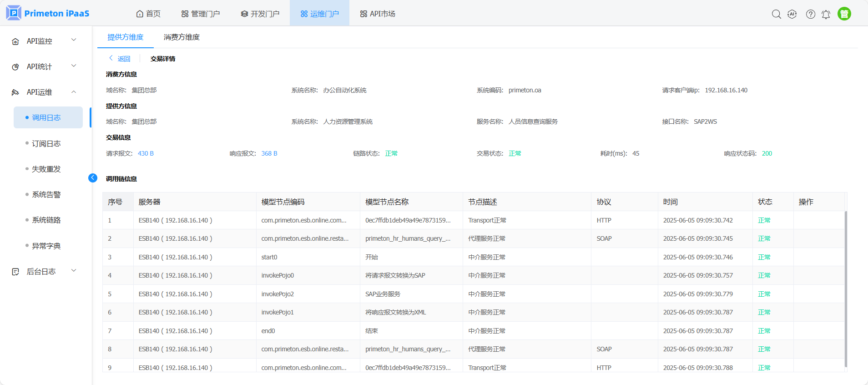Click the API监控 home icon
This screenshot has height=385, width=868.
pyautogui.click(x=15, y=41)
